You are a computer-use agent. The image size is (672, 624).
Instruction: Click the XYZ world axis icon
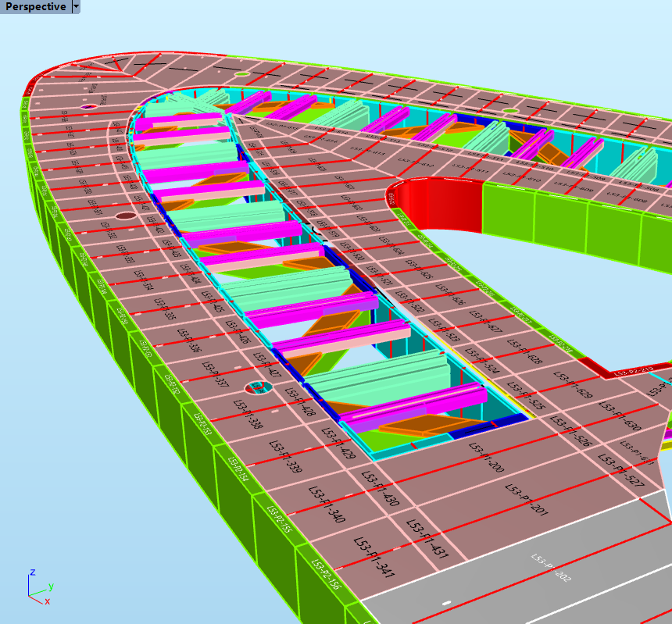(38, 587)
